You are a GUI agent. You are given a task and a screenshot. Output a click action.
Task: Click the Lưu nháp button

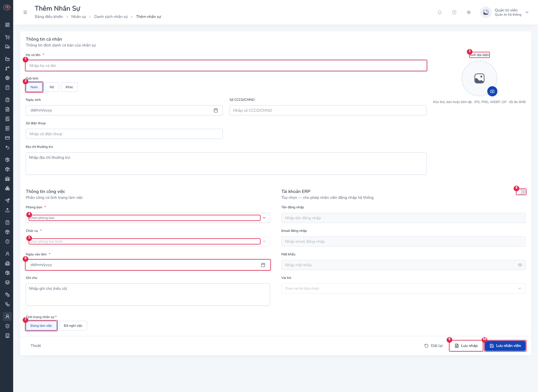tap(466, 346)
